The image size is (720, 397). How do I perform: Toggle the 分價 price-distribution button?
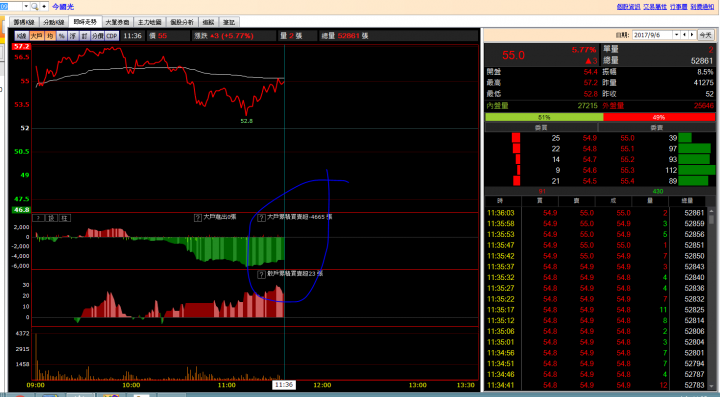point(97,36)
